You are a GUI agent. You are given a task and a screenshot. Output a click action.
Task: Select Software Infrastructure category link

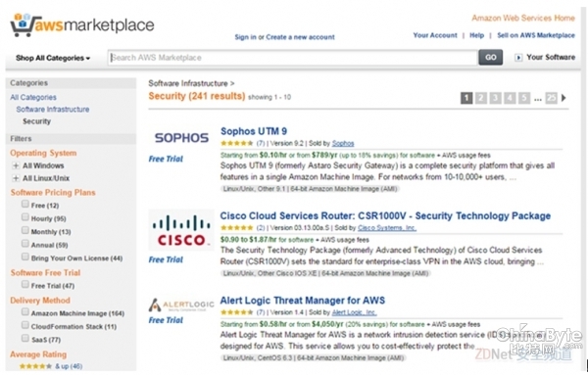53,110
